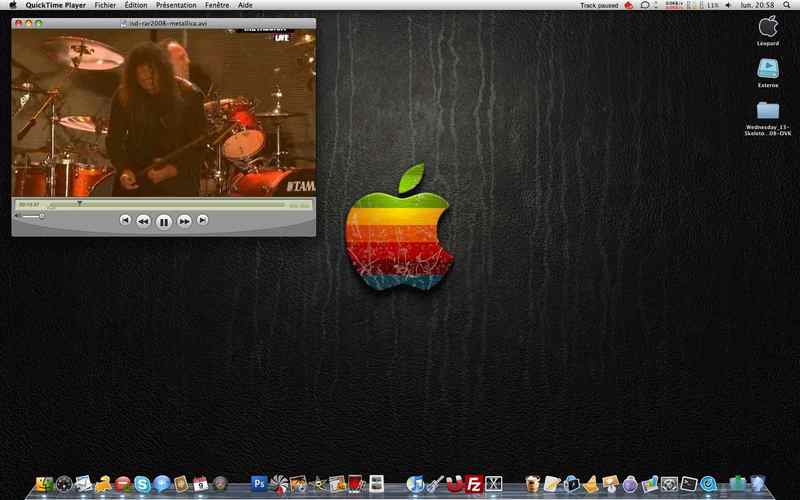800x500 pixels.
Task: Click the Track paused status text
Action: click(599, 6)
